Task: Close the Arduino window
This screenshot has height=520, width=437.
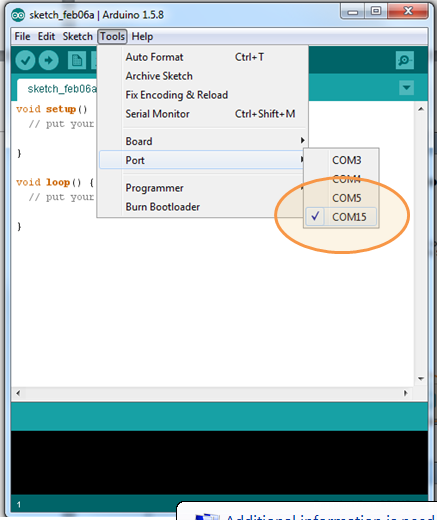Action: pyautogui.click(x=408, y=12)
